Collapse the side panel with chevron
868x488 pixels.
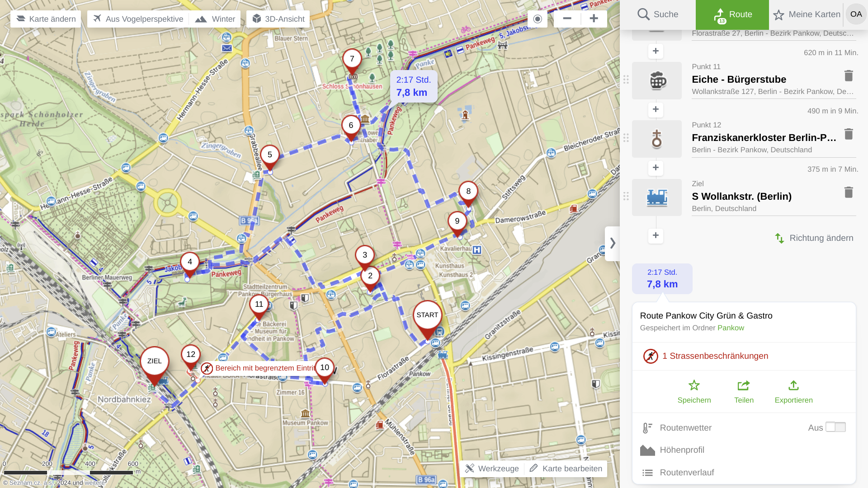[613, 243]
